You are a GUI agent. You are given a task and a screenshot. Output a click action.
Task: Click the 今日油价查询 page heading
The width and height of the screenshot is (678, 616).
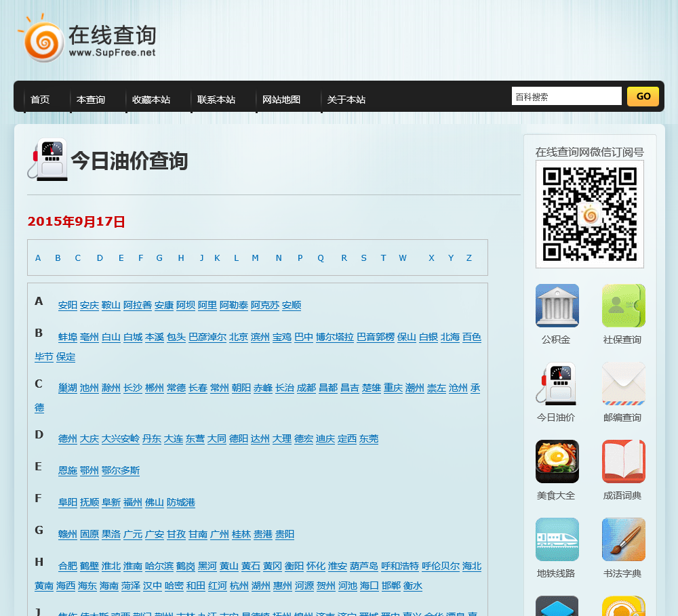click(129, 161)
